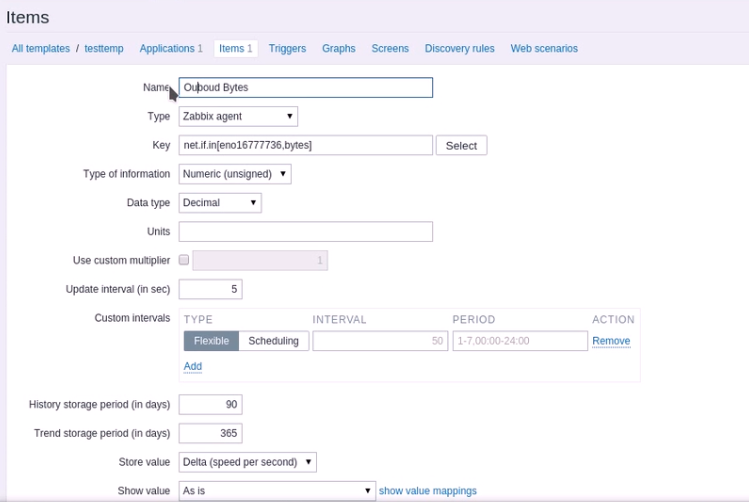Switch to the Discovery rules tab
Screen dimensions: 749x502
(x=460, y=48)
